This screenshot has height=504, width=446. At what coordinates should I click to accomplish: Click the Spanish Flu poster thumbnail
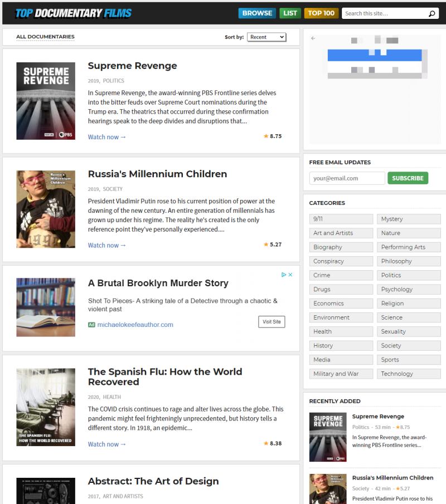[x=46, y=407]
